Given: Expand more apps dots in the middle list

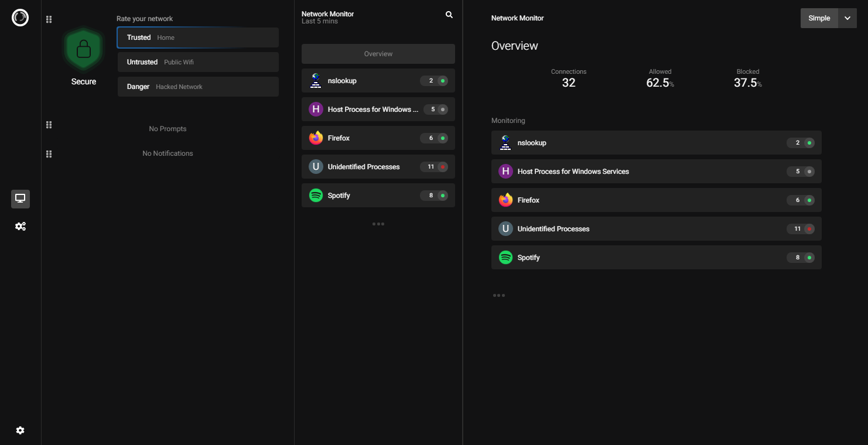Looking at the screenshot, I should (378, 224).
